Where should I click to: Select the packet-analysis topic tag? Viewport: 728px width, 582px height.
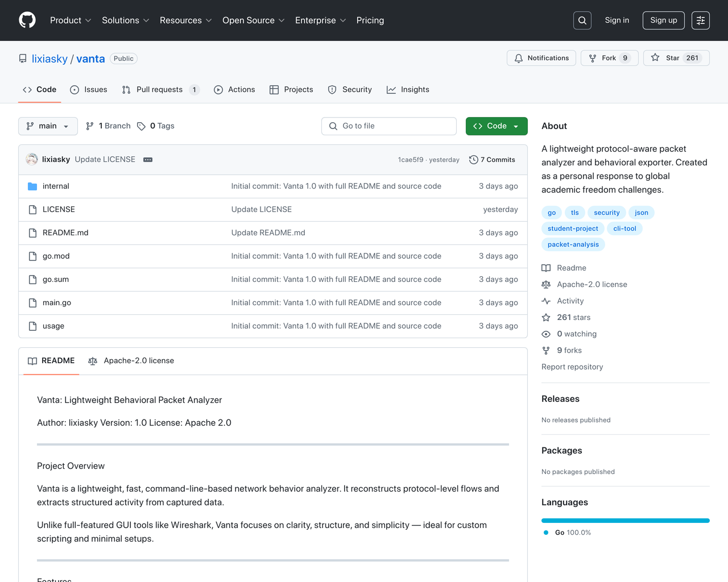pyautogui.click(x=573, y=244)
